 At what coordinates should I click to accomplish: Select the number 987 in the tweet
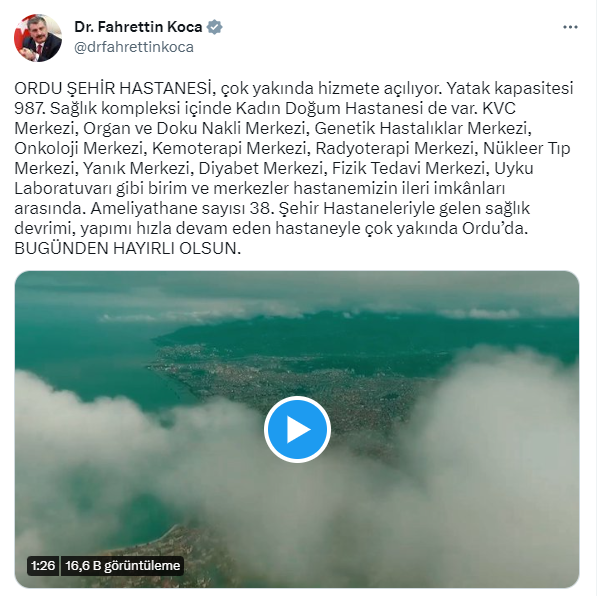(30, 108)
